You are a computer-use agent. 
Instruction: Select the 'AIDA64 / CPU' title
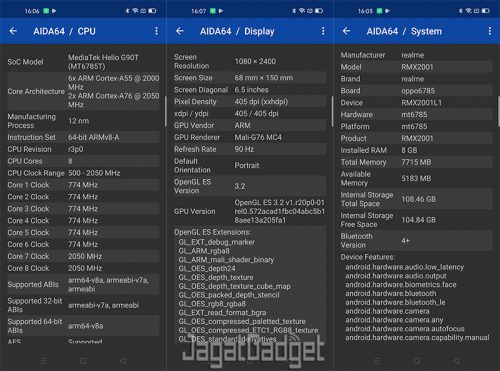(x=64, y=31)
